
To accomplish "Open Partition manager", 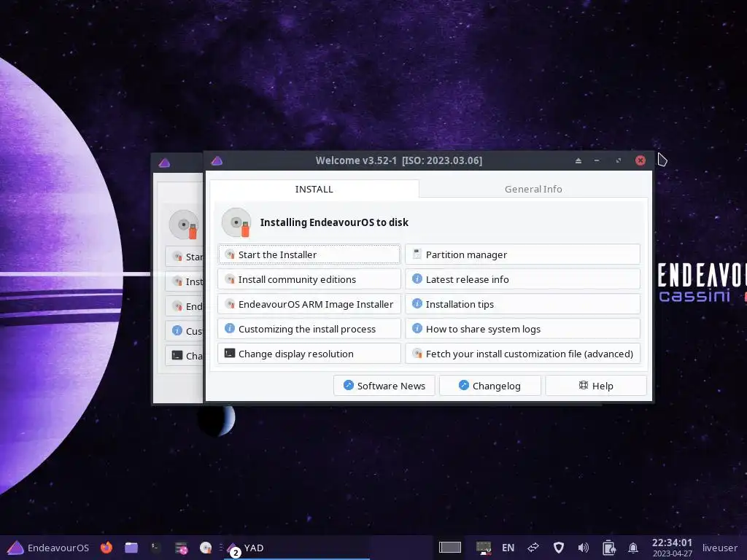I will pos(522,254).
